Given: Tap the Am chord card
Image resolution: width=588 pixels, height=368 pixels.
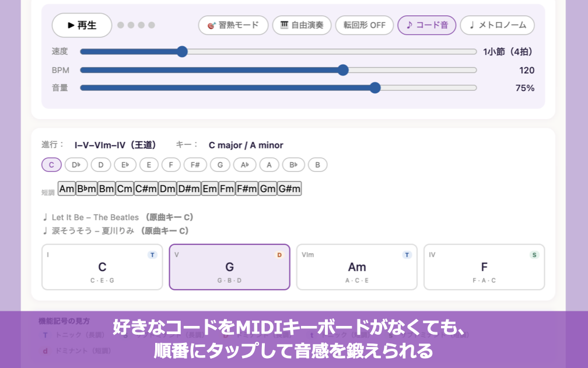Looking at the screenshot, I should (x=357, y=267).
